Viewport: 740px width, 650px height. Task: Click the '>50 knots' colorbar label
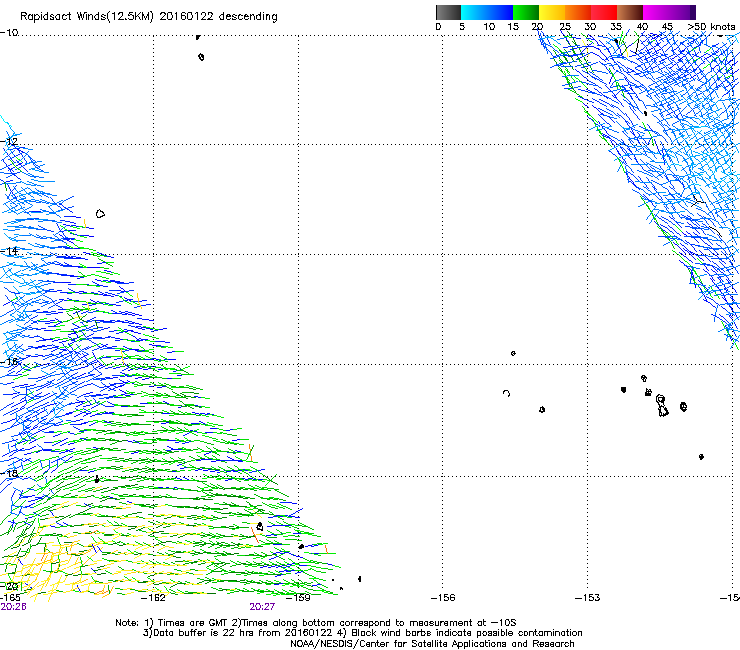click(x=711, y=27)
